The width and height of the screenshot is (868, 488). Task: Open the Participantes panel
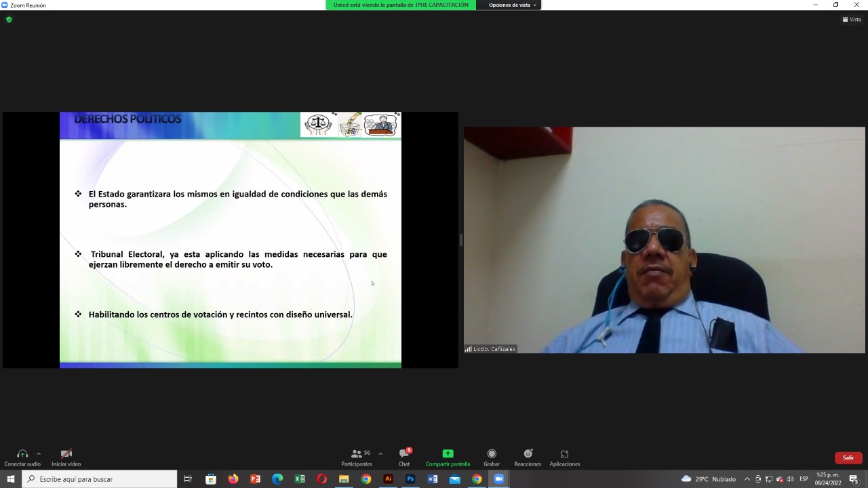[357, 458]
